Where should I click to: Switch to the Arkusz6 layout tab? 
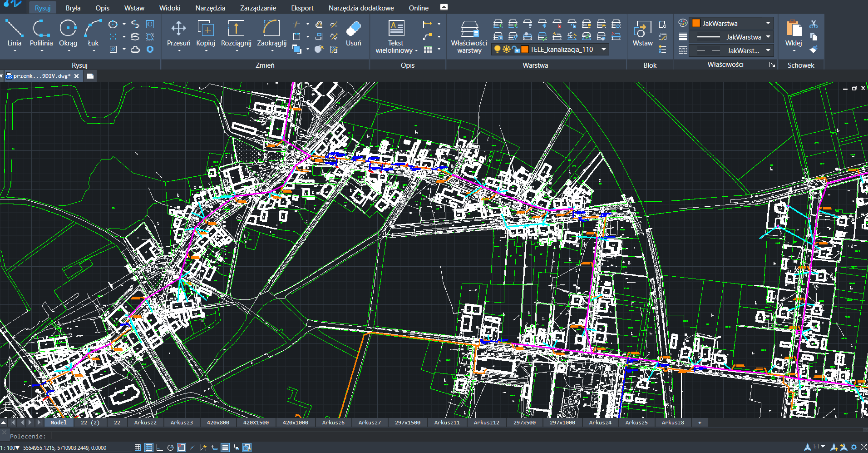(x=333, y=423)
